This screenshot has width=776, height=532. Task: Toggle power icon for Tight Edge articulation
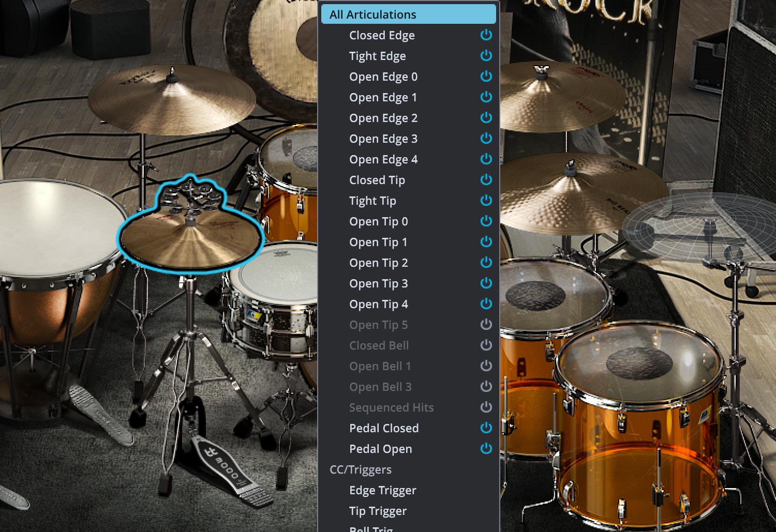click(486, 56)
